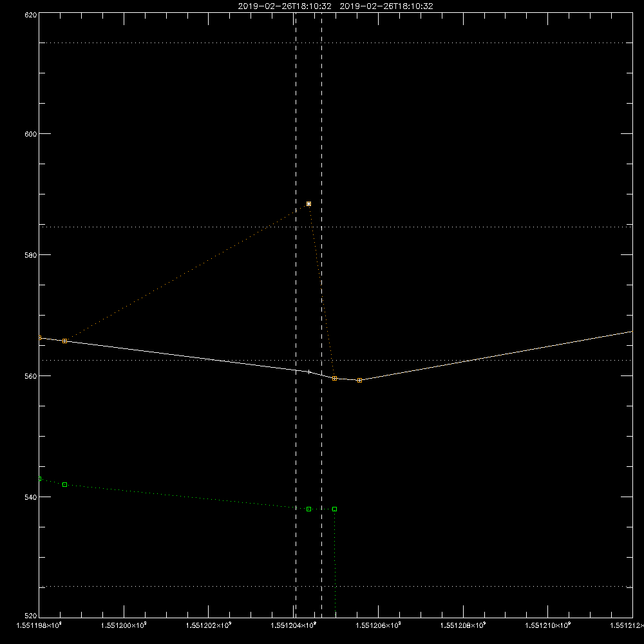This screenshot has height=644, width=644.
Task: Click the x-axis label 1.551208×10⁹
Action: point(463,625)
